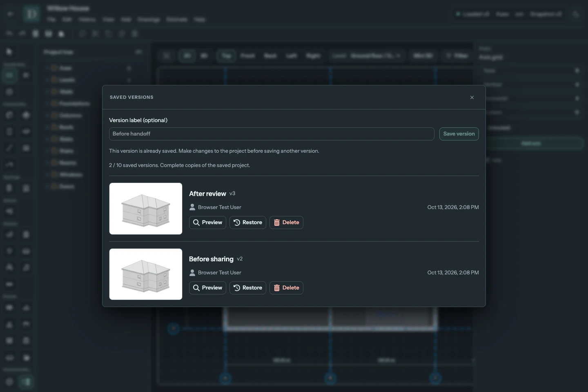Restore the After review version
This screenshot has width=588, height=392.
click(x=248, y=223)
